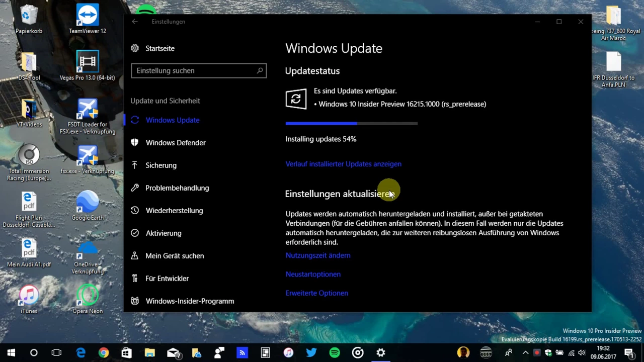Select Mein Audi A1.pdf file
This screenshot has height=362, width=644.
[x=29, y=253]
